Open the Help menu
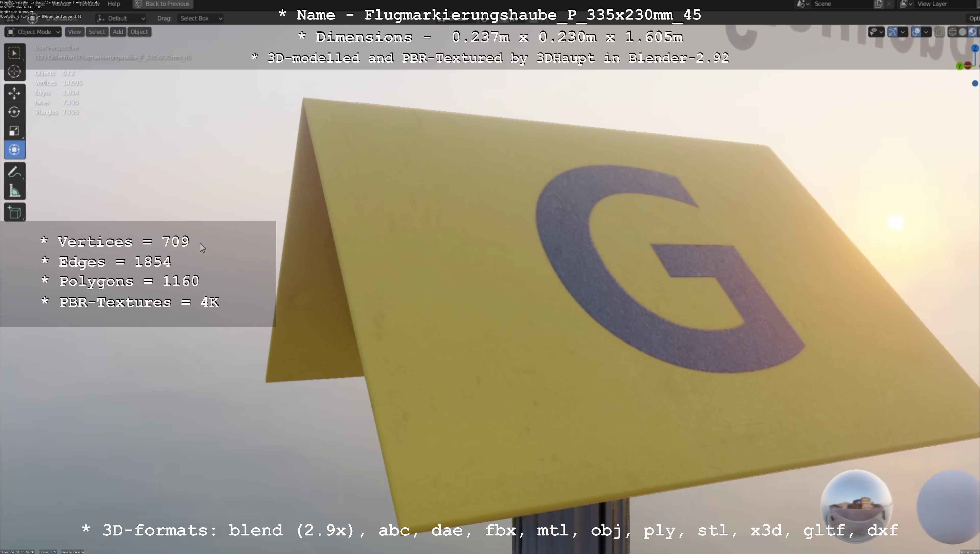 pyautogui.click(x=114, y=4)
